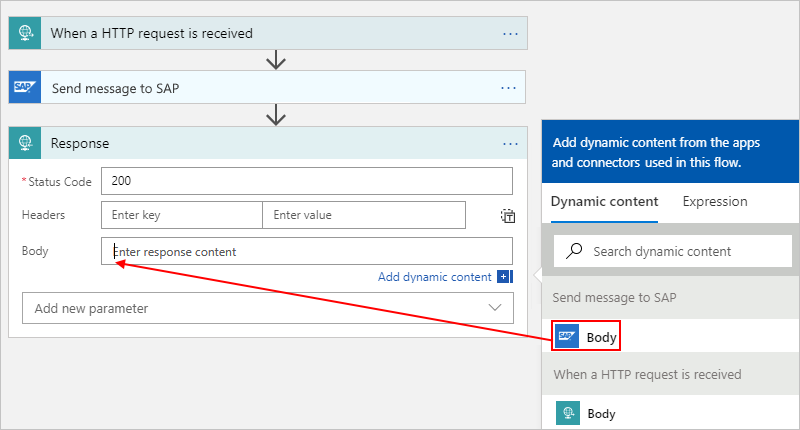Click the search magnifier icon in dynamic content

click(574, 251)
